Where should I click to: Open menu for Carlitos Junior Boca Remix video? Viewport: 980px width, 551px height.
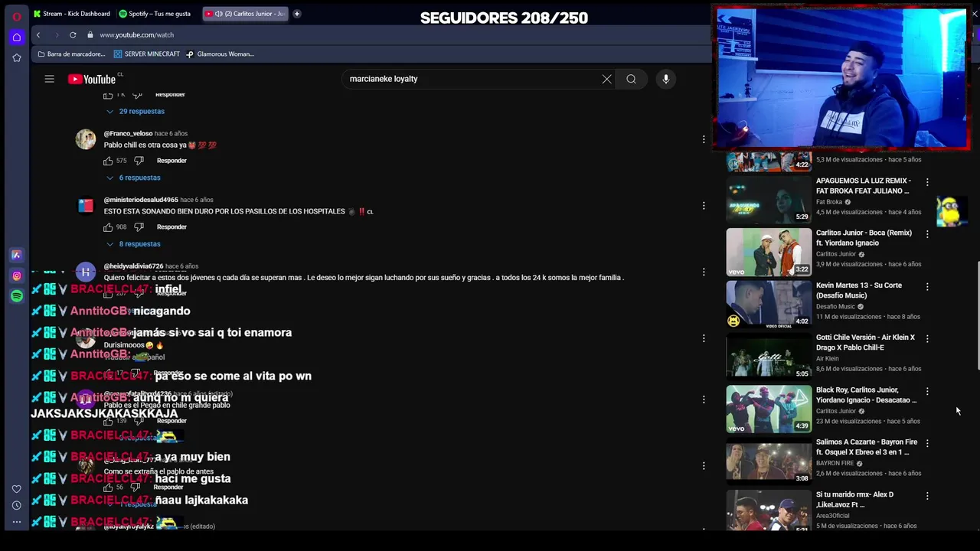point(927,234)
